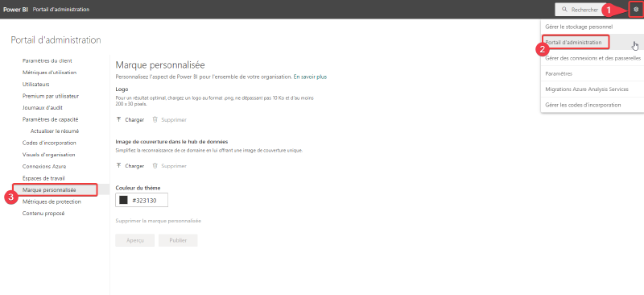Go to Codes d'incorporation in sidebar

click(49, 143)
